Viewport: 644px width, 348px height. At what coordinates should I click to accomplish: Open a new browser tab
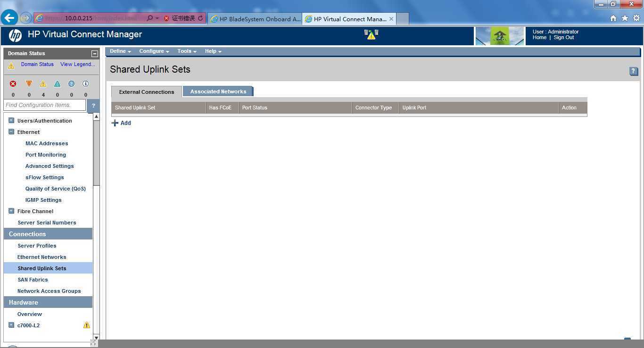pos(402,19)
